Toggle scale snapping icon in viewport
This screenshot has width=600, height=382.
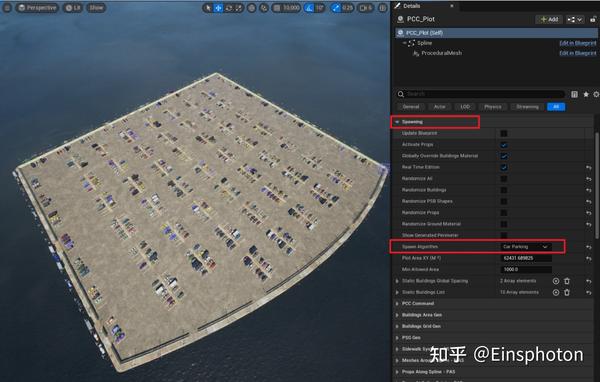point(336,8)
